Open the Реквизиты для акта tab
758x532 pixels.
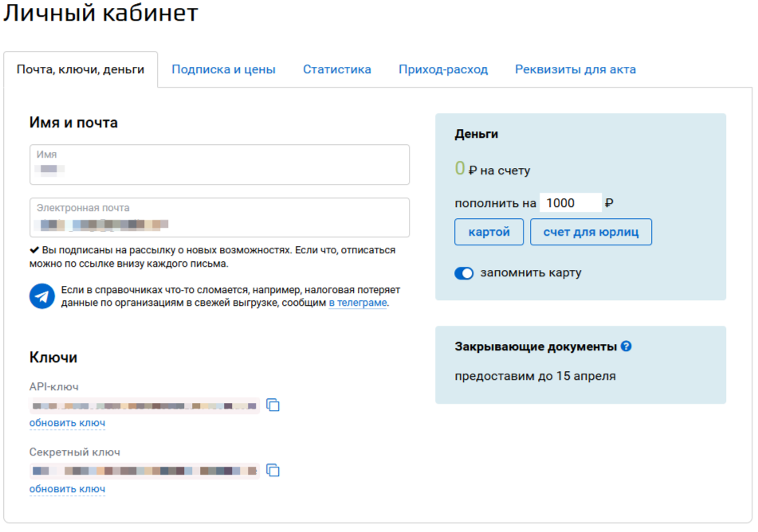point(575,69)
